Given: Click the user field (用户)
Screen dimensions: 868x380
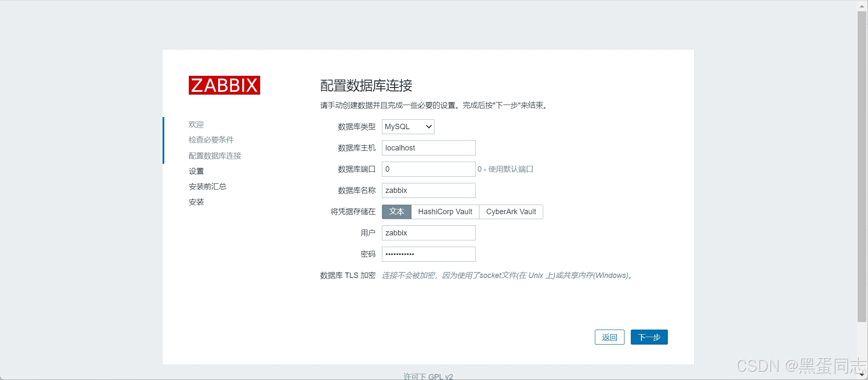Looking at the screenshot, I should 429,233.
